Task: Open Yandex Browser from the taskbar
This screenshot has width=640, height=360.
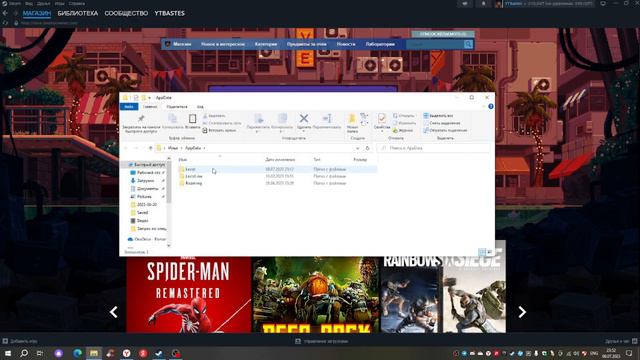Action: pos(127,353)
